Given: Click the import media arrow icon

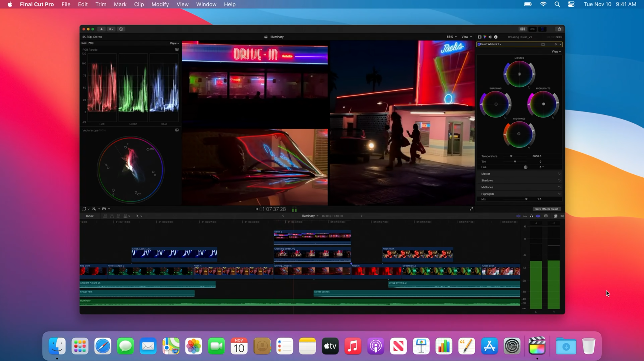Looking at the screenshot, I should 101,29.
